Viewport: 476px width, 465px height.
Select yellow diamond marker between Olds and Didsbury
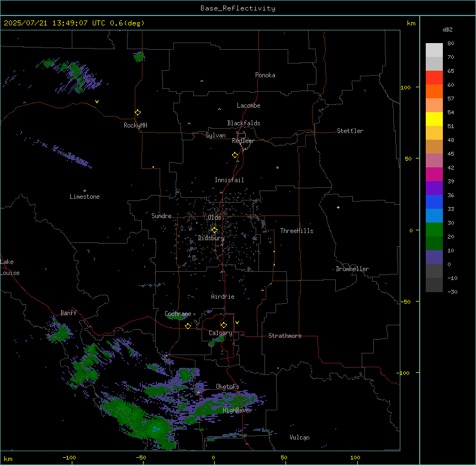pos(215,230)
